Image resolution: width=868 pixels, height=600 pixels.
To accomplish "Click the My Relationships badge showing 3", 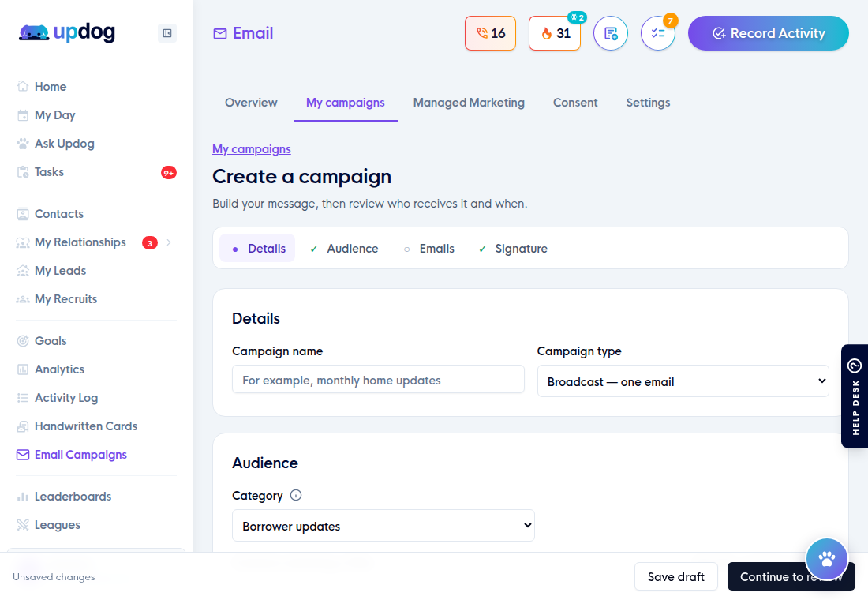I will point(149,242).
